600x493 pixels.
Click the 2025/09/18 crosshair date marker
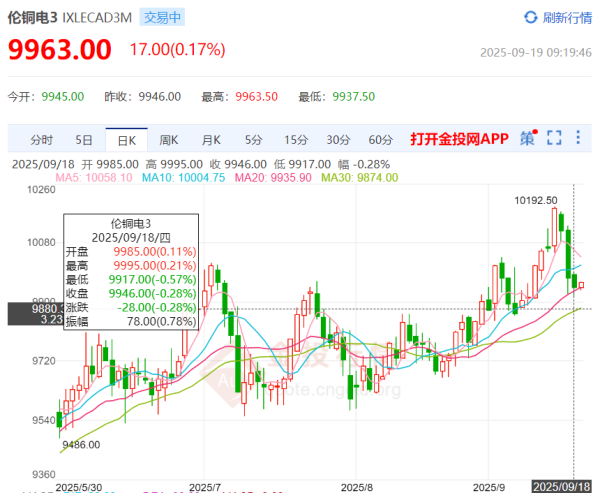point(562,487)
